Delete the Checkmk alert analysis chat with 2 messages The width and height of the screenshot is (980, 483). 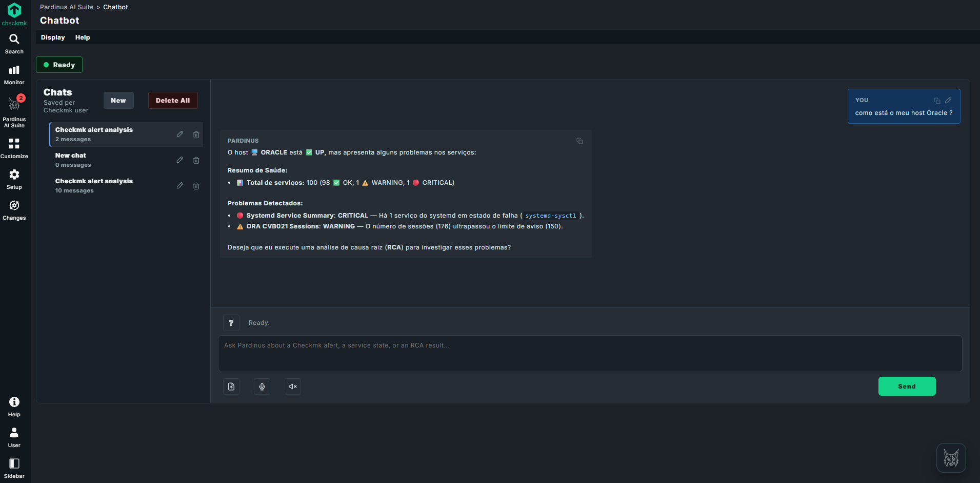coord(196,134)
